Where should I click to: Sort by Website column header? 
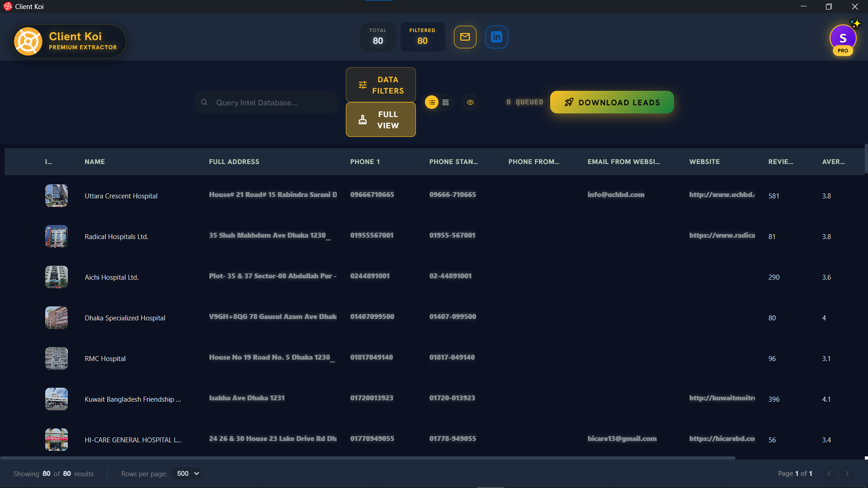coord(704,162)
